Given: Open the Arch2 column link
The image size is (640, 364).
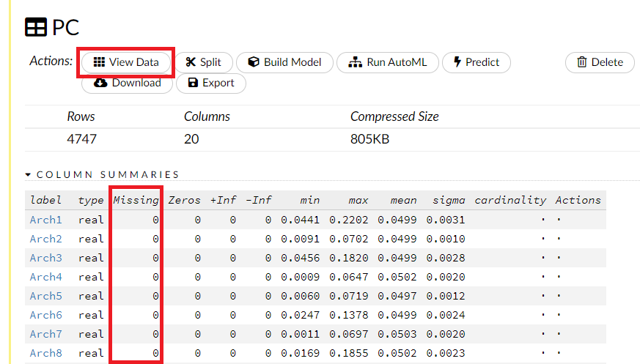Looking at the screenshot, I should pos(45,239).
